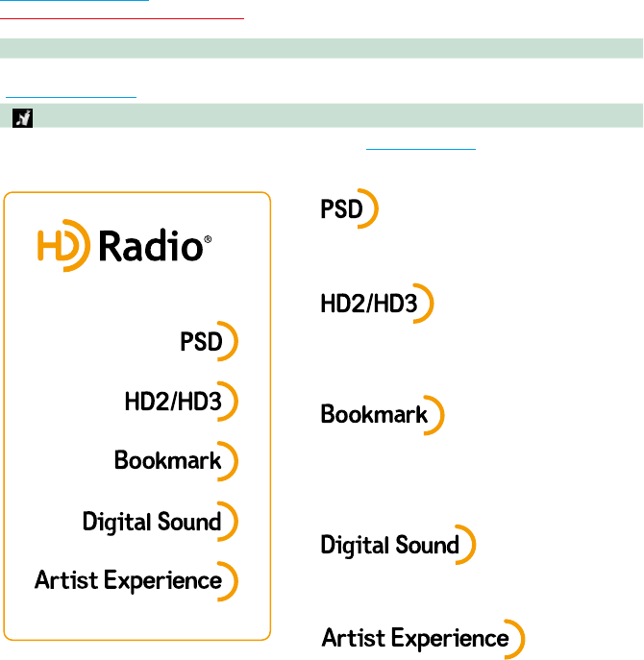Click the HD Radio logo

[124, 245]
